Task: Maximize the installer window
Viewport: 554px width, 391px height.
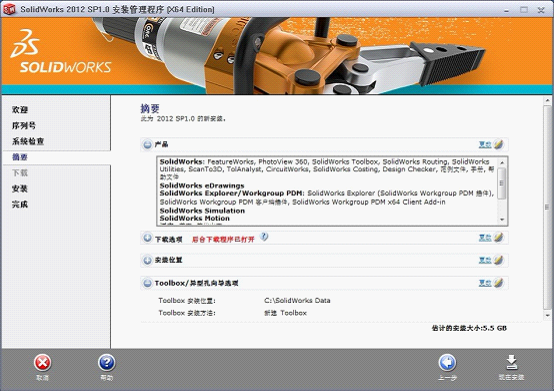Action: [x=524, y=10]
